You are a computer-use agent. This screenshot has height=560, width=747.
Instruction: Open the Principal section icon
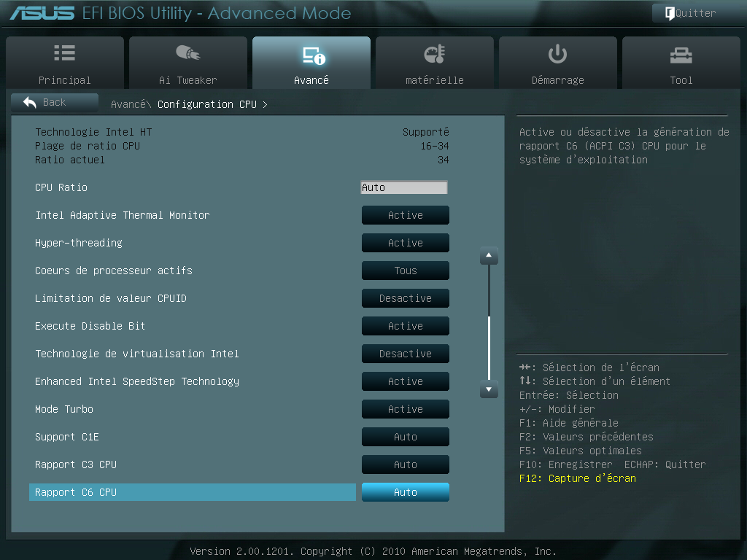pos(64,52)
